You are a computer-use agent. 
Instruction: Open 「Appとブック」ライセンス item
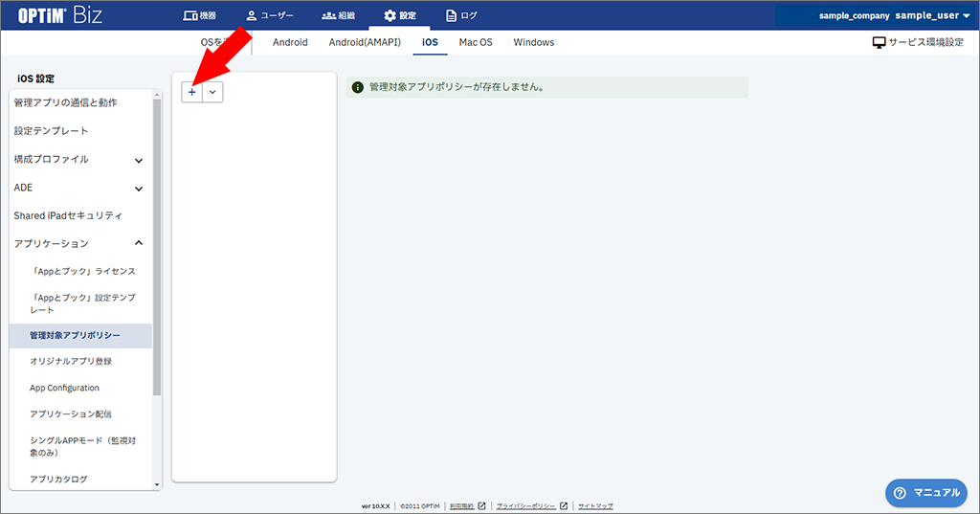(x=80, y=272)
